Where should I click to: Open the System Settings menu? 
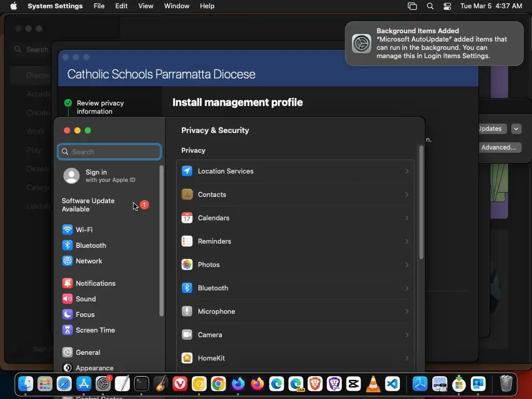(55, 6)
